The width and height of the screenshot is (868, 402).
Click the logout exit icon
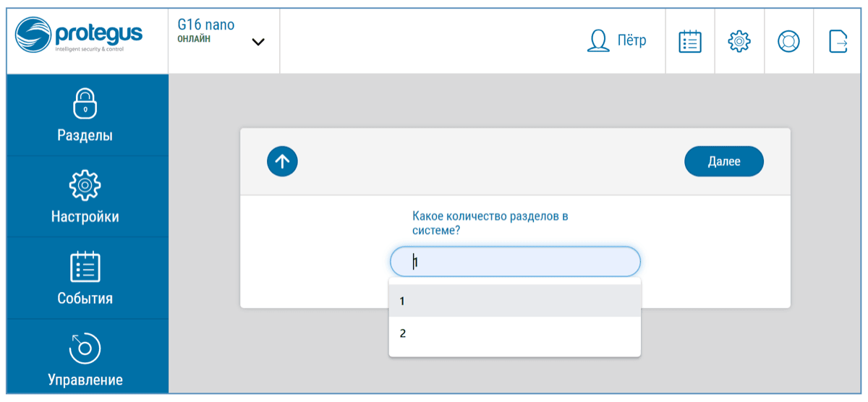[838, 41]
